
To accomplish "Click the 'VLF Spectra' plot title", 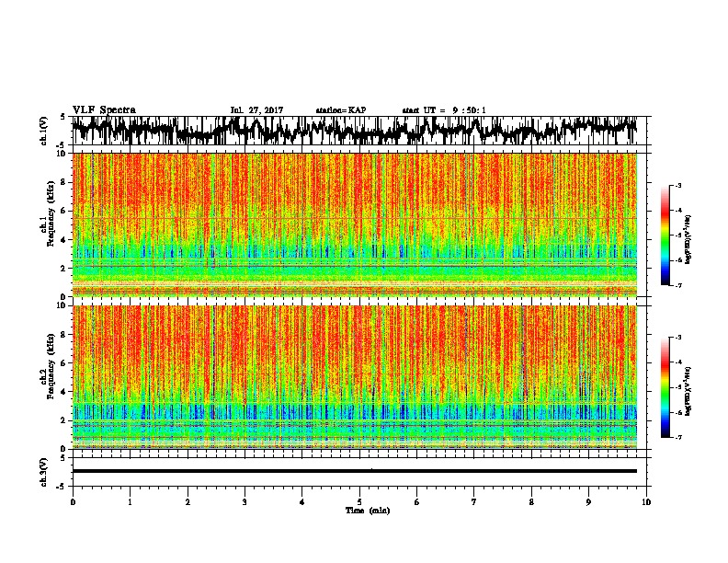I will [x=104, y=110].
